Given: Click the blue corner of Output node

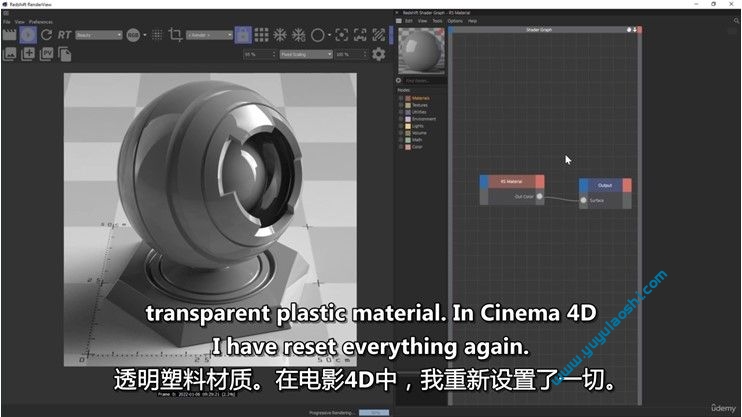Looking at the screenshot, I should [584, 185].
